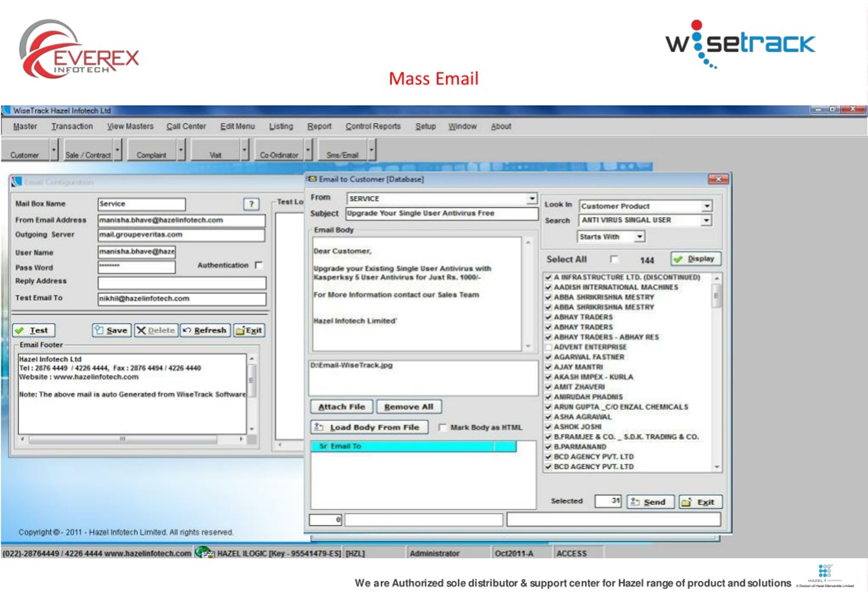This screenshot has width=868, height=592.
Task: Open the Transaction menu
Action: [x=72, y=126]
